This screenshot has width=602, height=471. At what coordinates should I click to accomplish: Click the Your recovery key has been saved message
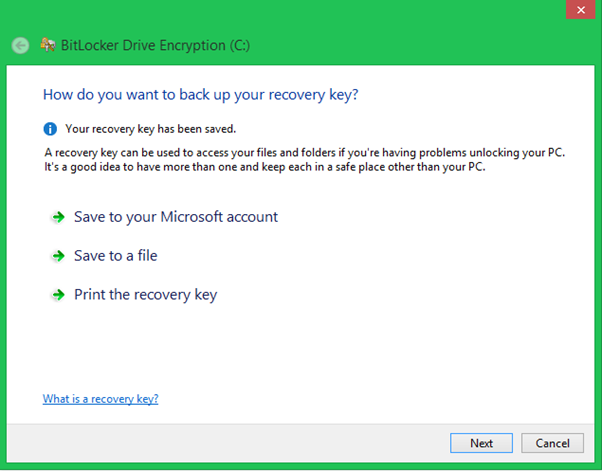pyautogui.click(x=150, y=129)
